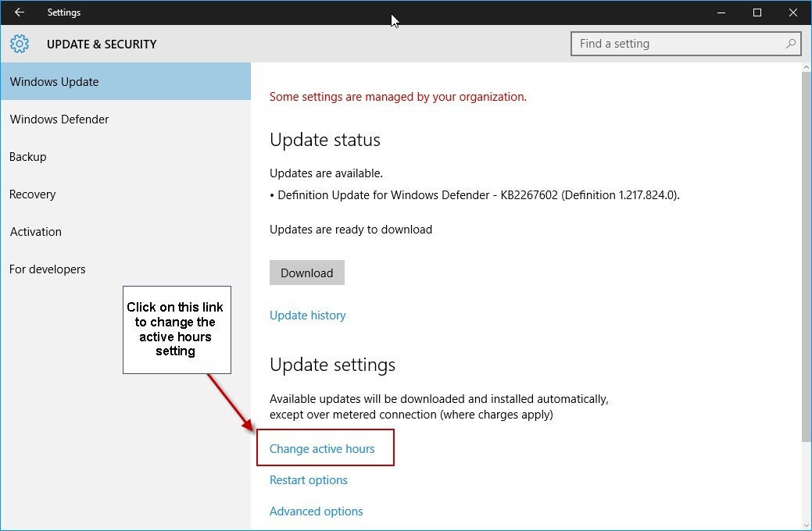Click the vertical scrollbar thumb

pos(807,257)
